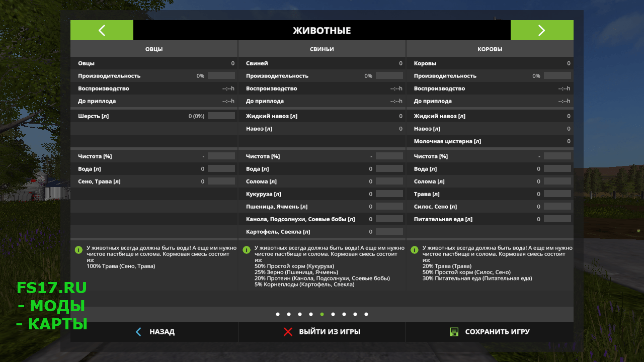Click Картофель, Свекла [л] progress bar
Image resolution: width=644 pixels, height=362 pixels.
pyautogui.click(x=389, y=231)
